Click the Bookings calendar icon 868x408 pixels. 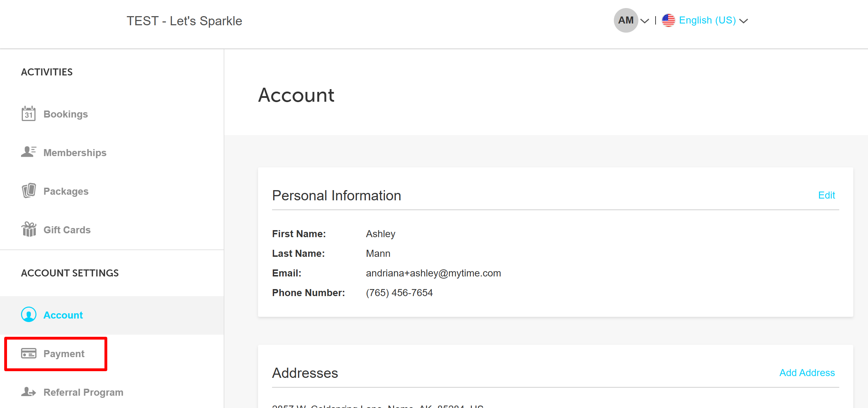[28, 114]
